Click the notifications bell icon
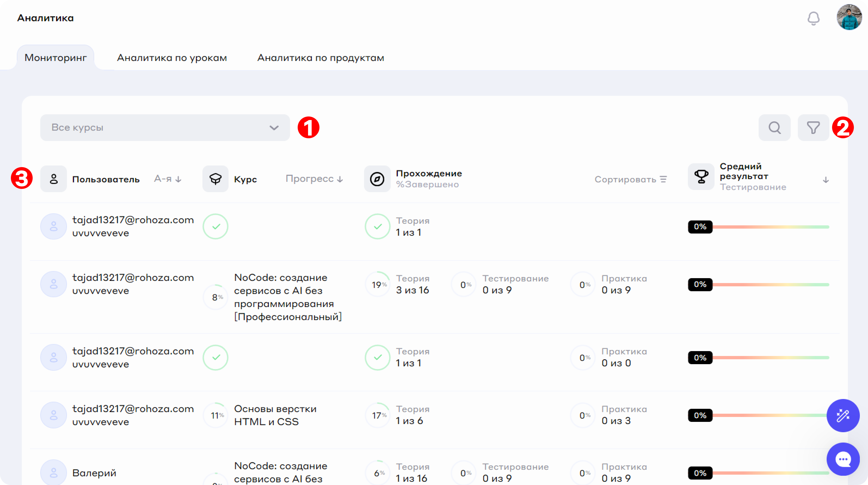The image size is (868, 485). 813,18
